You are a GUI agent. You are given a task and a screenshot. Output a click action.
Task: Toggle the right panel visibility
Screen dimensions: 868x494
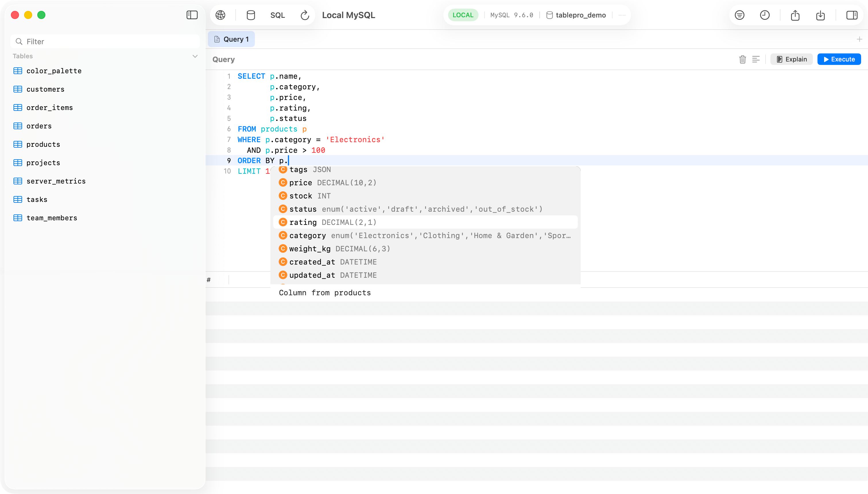click(851, 15)
